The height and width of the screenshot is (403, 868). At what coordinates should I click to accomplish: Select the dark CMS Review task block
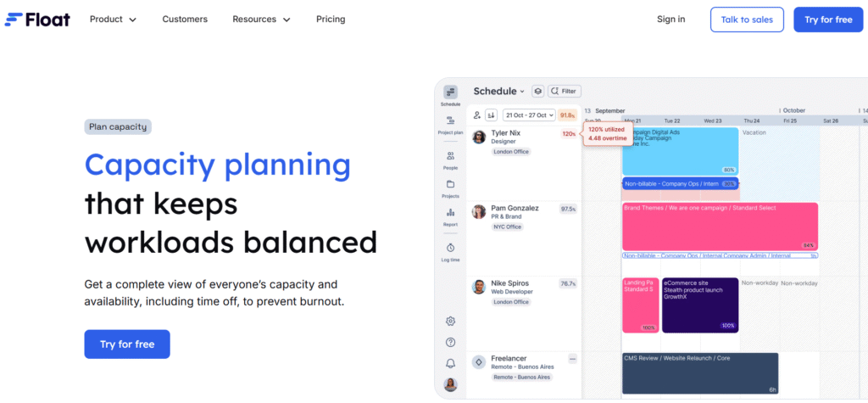[699, 373]
